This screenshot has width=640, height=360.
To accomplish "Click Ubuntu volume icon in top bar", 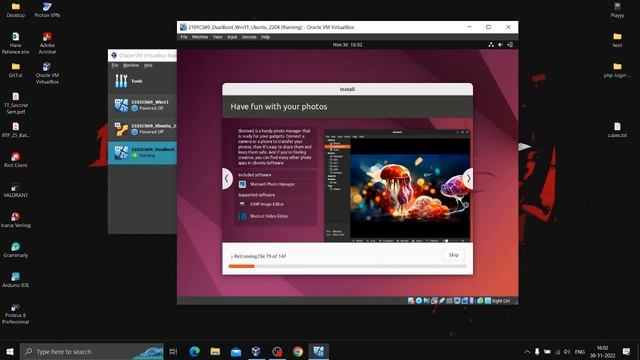I will coord(500,45).
